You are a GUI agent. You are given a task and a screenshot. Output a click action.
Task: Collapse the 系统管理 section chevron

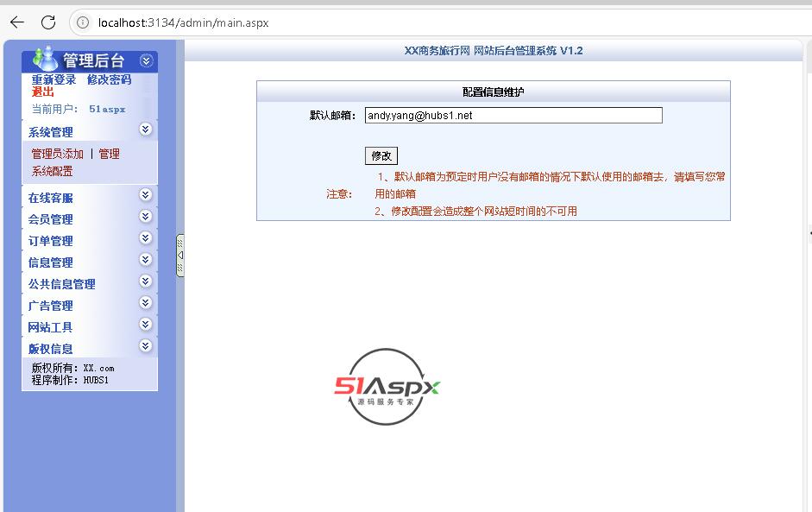146,129
